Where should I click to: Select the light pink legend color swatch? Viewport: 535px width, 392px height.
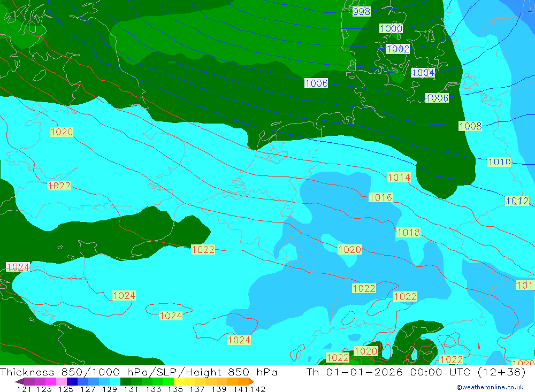point(62,381)
